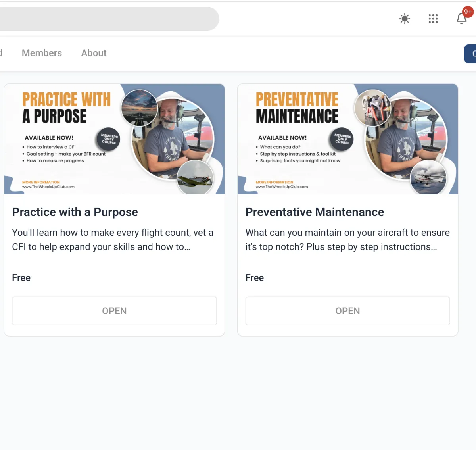Click the grey search field

coord(109,19)
